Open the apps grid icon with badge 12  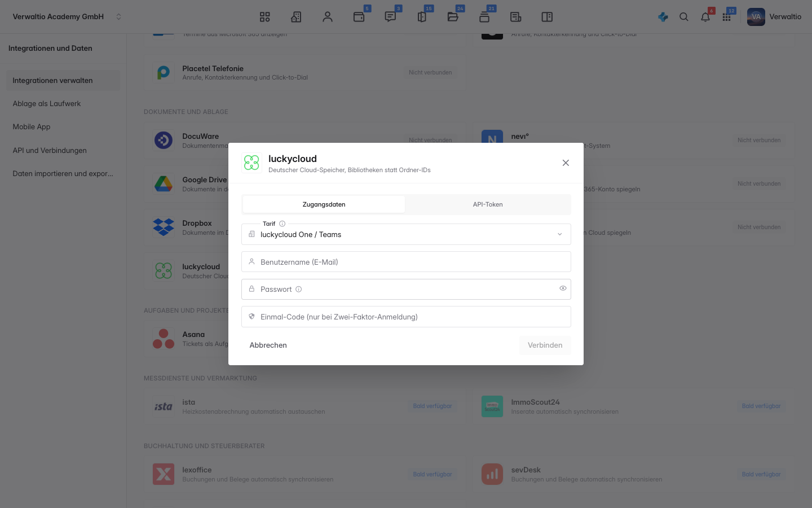pyautogui.click(x=727, y=17)
